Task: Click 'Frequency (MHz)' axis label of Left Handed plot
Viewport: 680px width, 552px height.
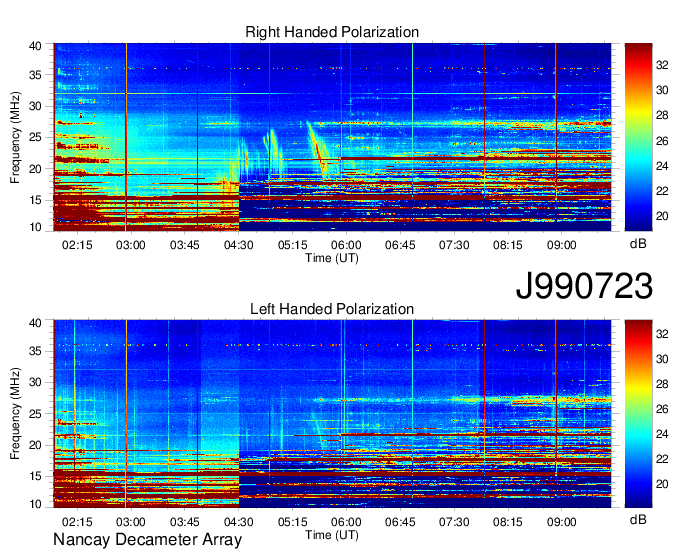Action: point(15,414)
